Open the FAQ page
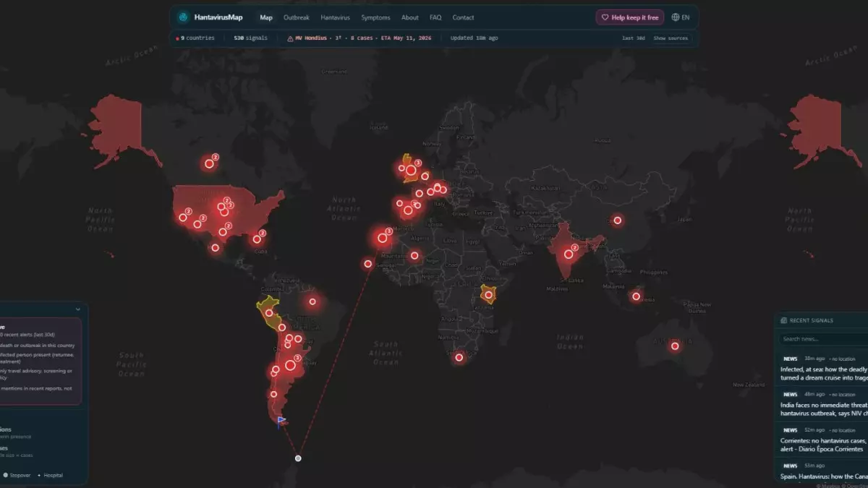Image resolution: width=868 pixels, height=488 pixels. 435,17
